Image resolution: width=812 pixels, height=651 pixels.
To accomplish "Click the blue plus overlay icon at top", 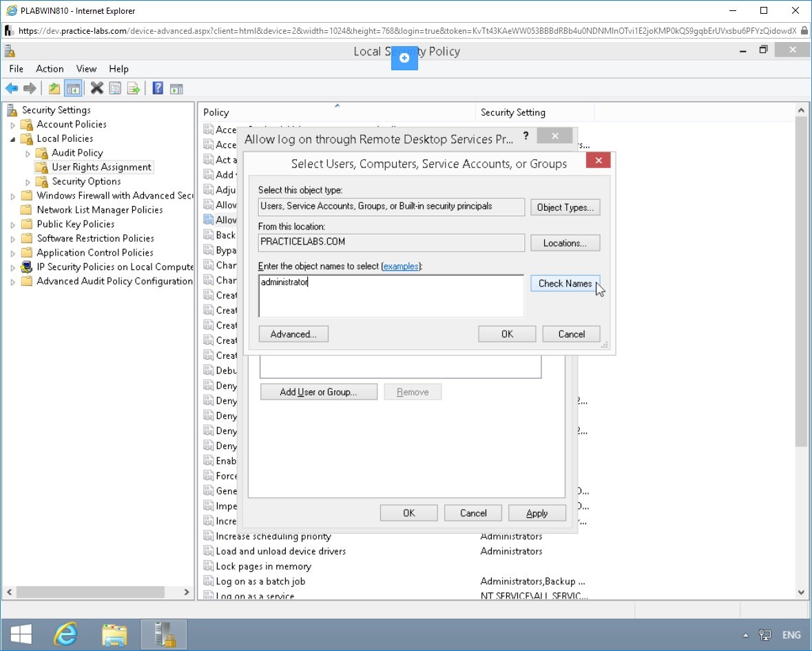I will click(x=404, y=58).
